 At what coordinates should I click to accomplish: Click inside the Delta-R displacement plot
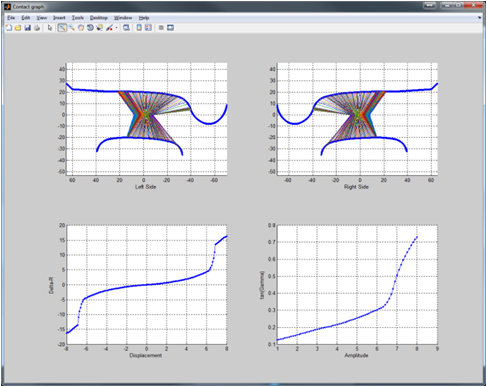[x=147, y=285]
